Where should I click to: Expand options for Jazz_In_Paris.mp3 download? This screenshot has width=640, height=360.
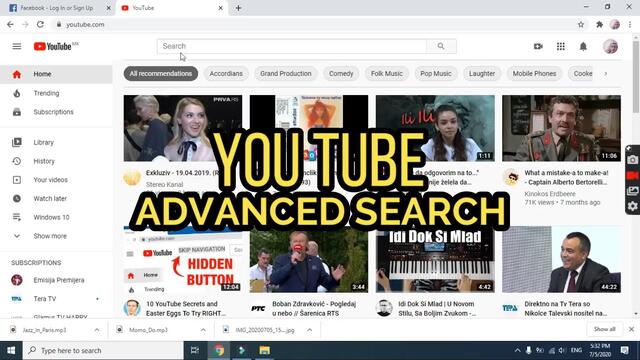click(x=97, y=330)
